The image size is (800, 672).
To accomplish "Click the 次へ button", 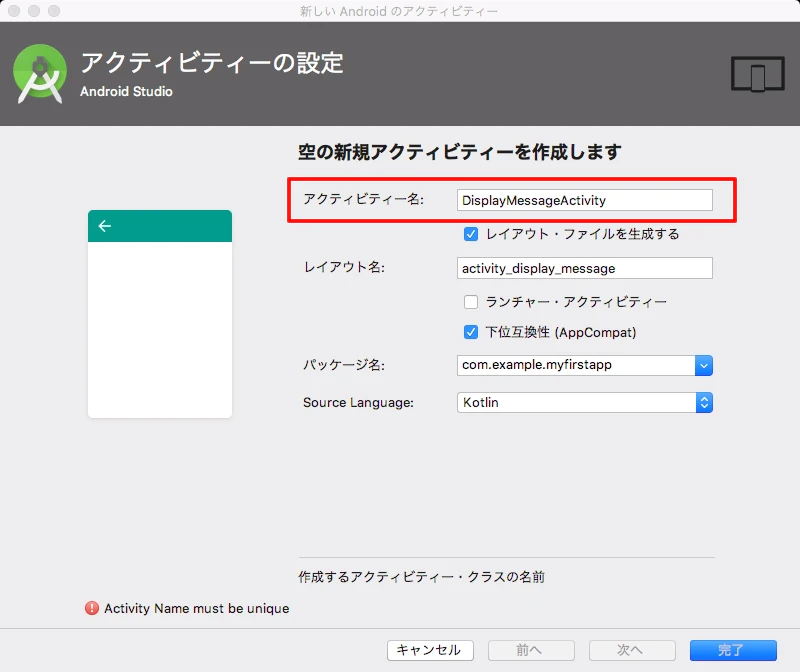I will tap(632, 650).
